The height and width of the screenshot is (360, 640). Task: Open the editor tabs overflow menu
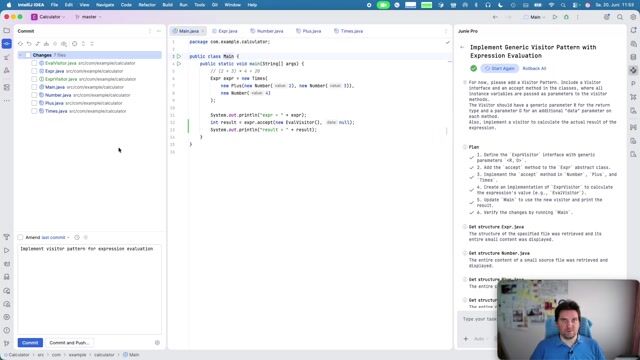(446, 31)
